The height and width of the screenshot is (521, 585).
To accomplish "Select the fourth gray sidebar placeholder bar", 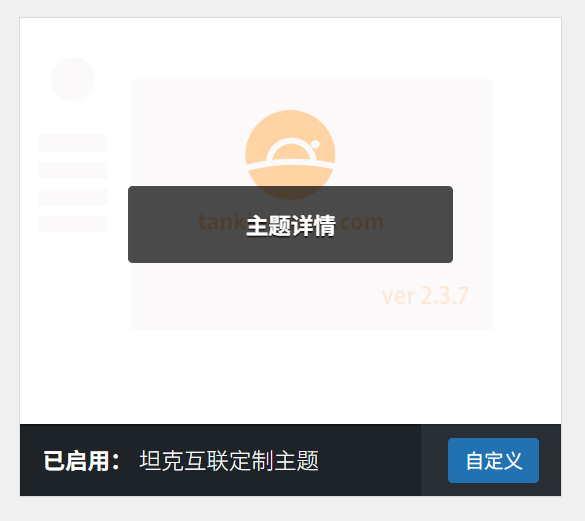I will [x=73, y=224].
